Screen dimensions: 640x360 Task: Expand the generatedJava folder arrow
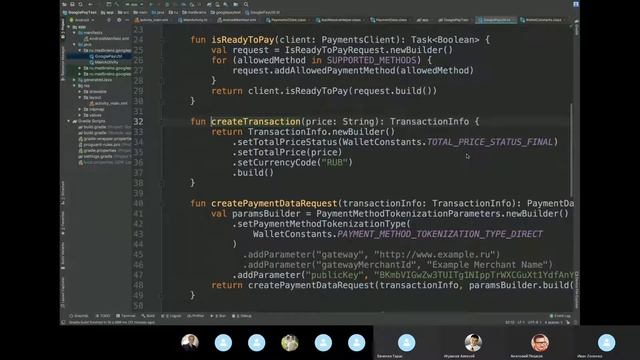74,80
